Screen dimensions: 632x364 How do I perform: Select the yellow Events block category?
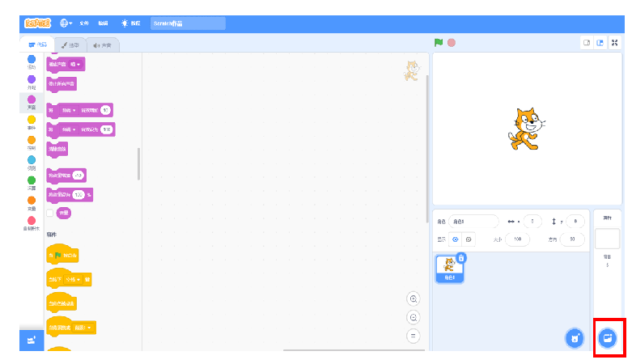(32, 122)
